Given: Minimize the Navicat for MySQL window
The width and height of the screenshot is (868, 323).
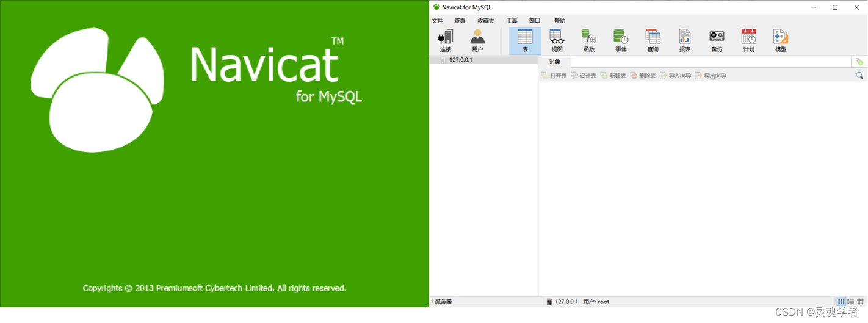Looking at the screenshot, I should (815, 7).
